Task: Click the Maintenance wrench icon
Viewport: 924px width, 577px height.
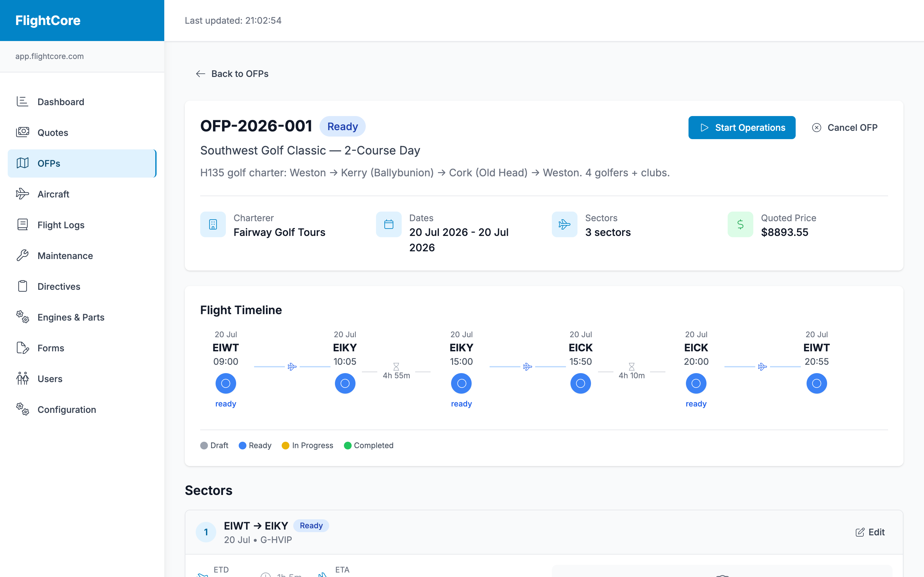Action: pyautogui.click(x=22, y=255)
